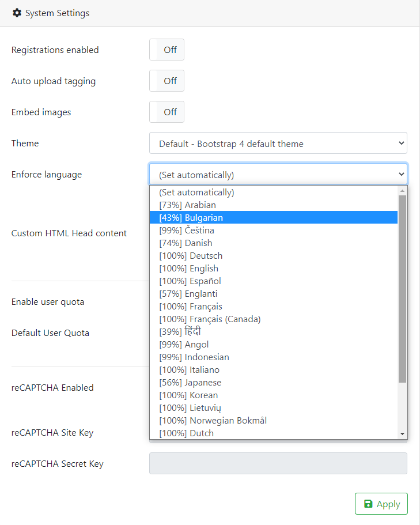The image size is (420, 525).
Task: Click the scroll-up arrow in the language list
Action: pos(402,191)
